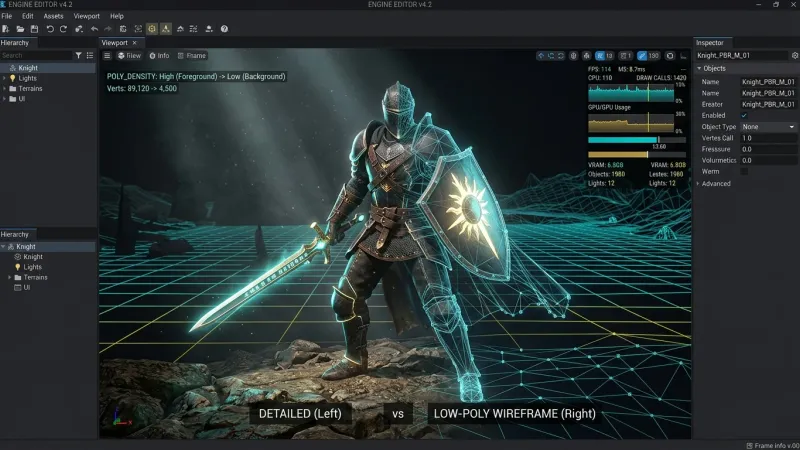The image size is (800, 450).
Task: Click the View button in the viewport toolbar
Action: pyautogui.click(x=129, y=56)
